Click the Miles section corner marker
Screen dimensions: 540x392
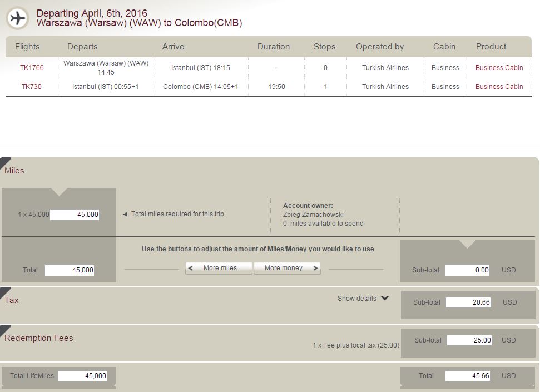point(5,162)
